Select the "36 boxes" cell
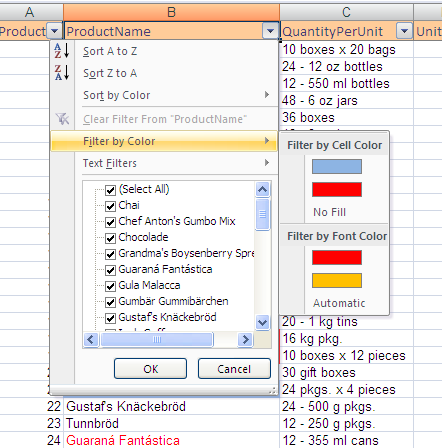 pyautogui.click(x=347, y=117)
